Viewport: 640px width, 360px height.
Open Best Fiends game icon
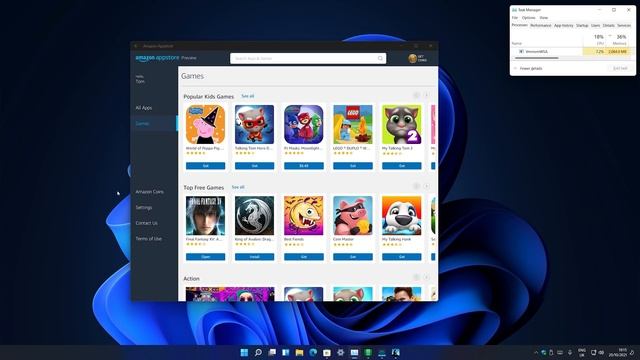(304, 216)
